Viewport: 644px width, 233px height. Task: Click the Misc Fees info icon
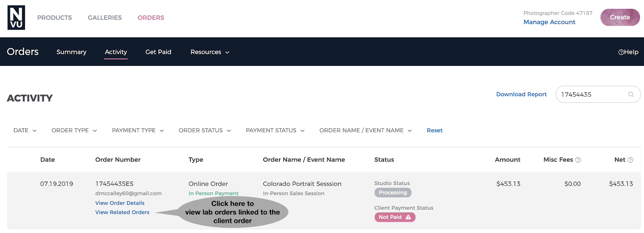click(x=578, y=160)
